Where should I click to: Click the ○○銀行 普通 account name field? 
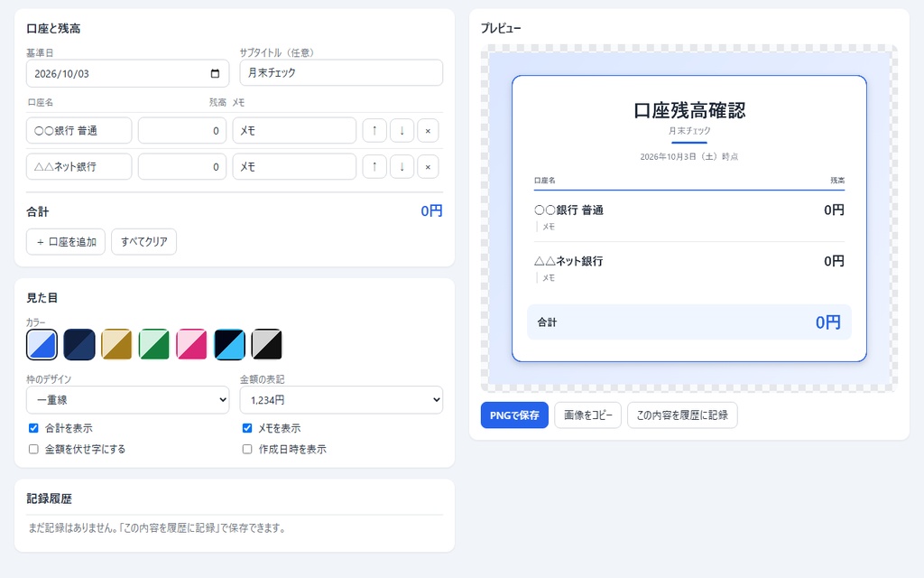click(x=79, y=130)
